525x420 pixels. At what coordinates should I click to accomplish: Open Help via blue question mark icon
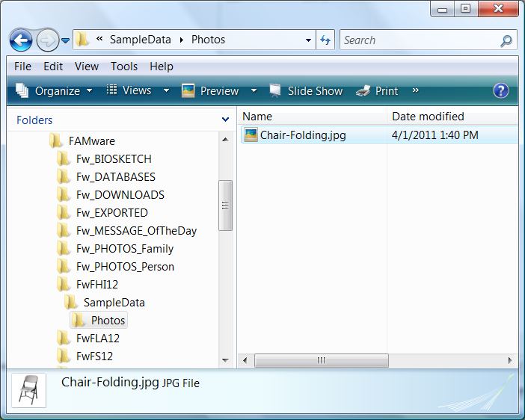tap(500, 90)
